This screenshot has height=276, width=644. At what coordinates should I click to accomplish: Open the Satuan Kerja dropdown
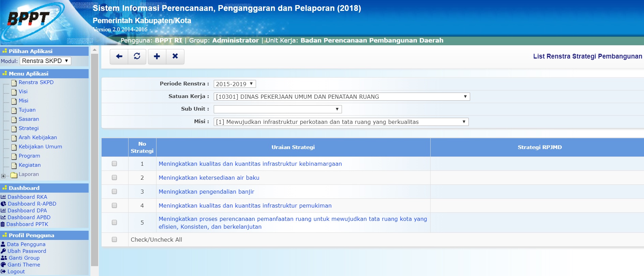click(x=342, y=97)
